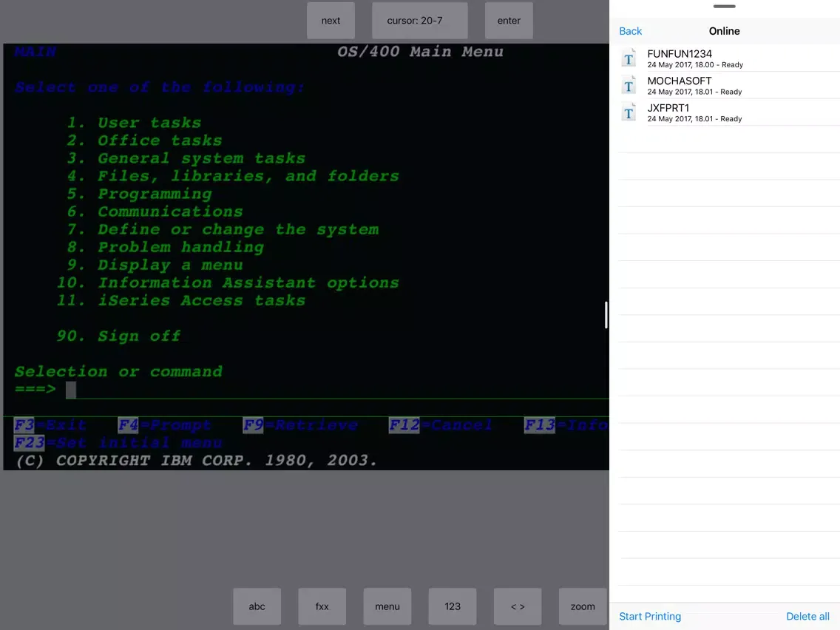Tap the next button above the terminal
This screenshot has width=840, height=630.
331,21
